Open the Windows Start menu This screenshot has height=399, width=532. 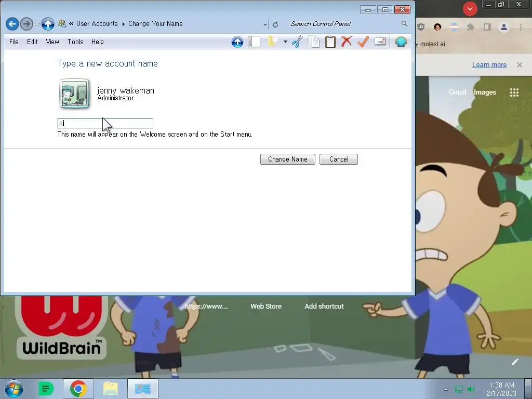pyautogui.click(x=14, y=389)
